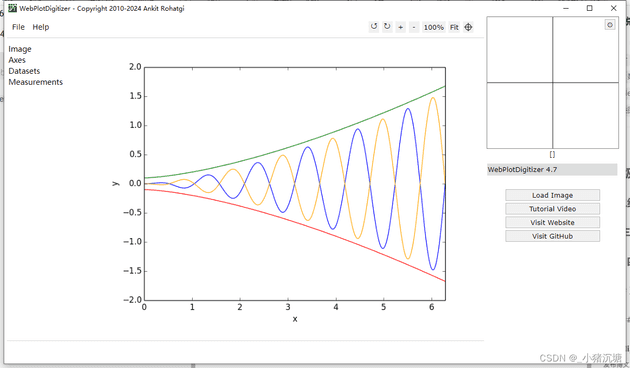Open zoom panel settings gear icon

610,25
